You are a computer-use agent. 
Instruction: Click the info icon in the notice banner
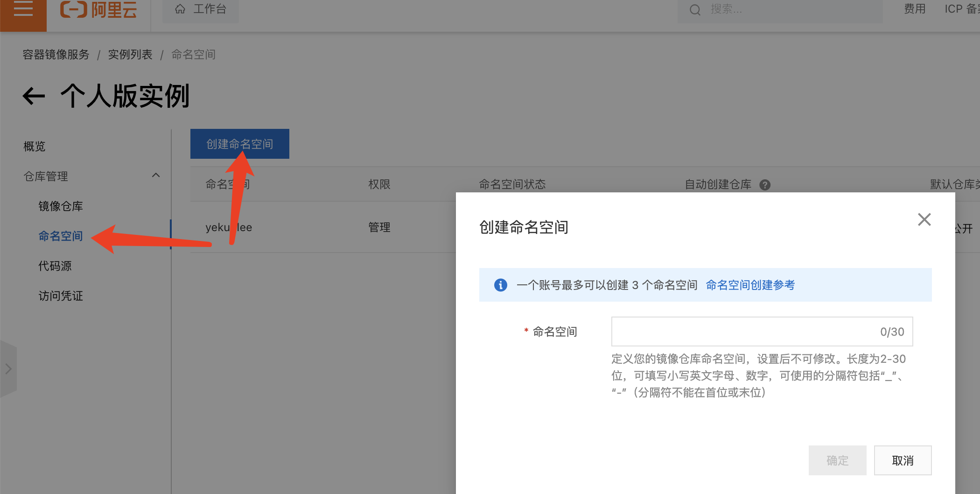(x=500, y=285)
